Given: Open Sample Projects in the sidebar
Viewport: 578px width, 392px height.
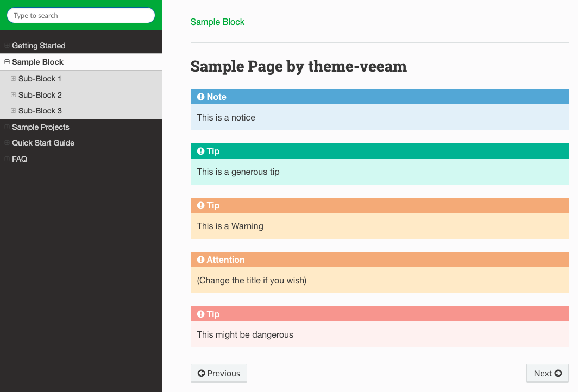Looking at the screenshot, I should (x=41, y=127).
